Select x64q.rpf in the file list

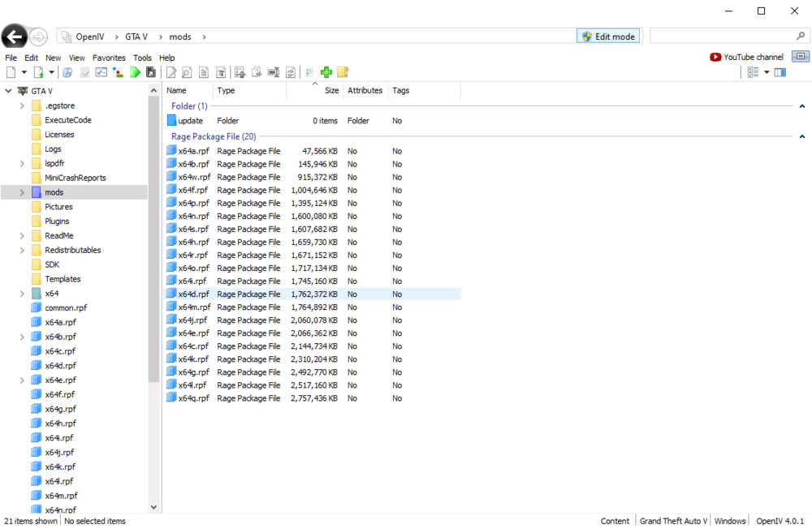[313, 398]
